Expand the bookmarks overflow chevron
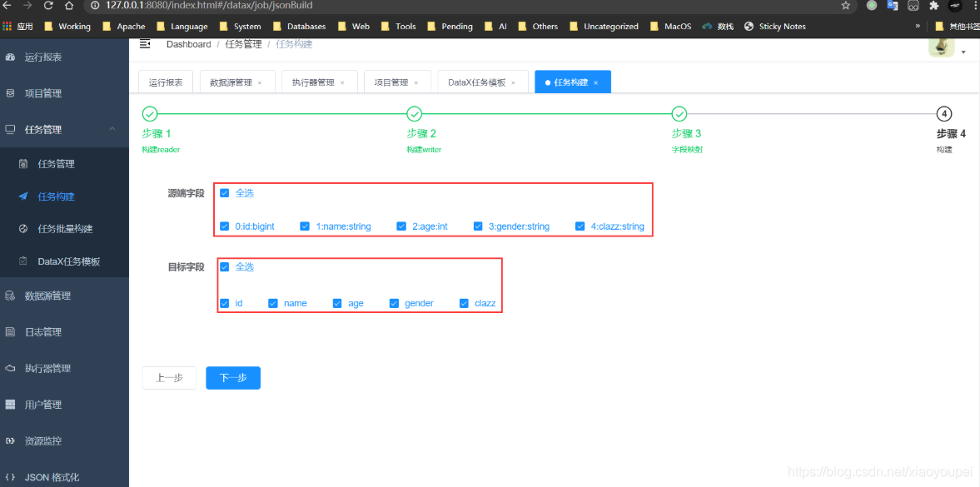The image size is (980, 487). click(x=918, y=27)
